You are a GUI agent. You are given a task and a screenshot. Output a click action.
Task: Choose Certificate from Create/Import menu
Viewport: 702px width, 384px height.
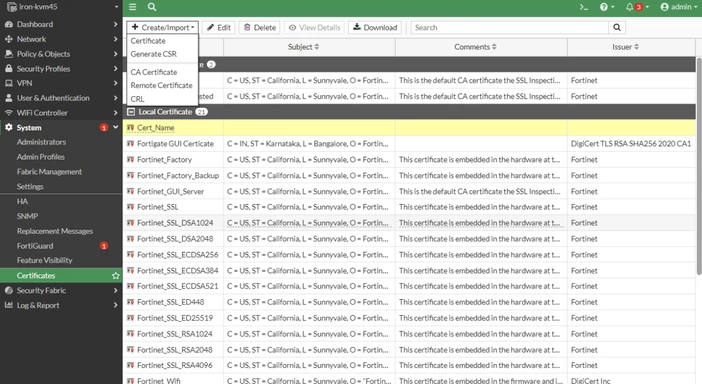tap(148, 41)
